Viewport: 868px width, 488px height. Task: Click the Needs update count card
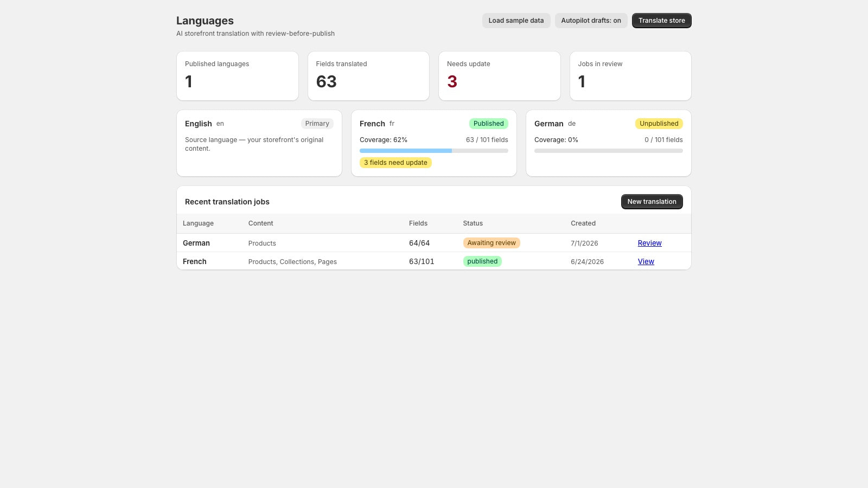[x=500, y=76]
